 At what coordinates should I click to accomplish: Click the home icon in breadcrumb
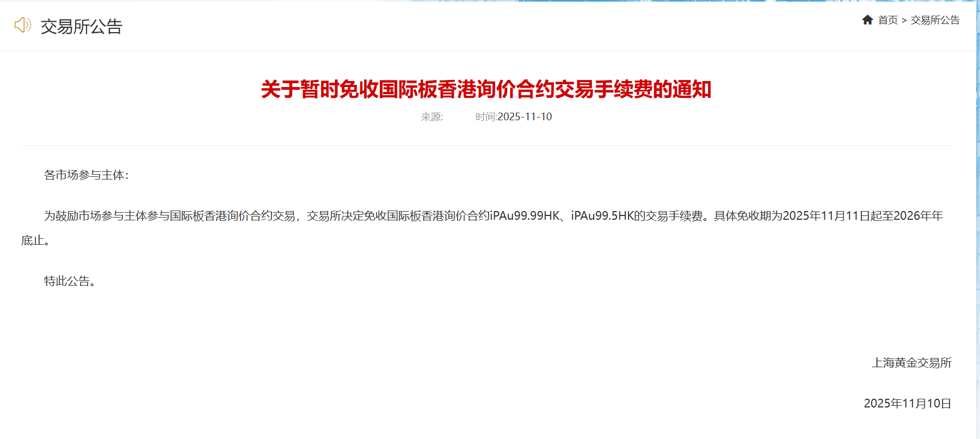pyautogui.click(x=867, y=20)
